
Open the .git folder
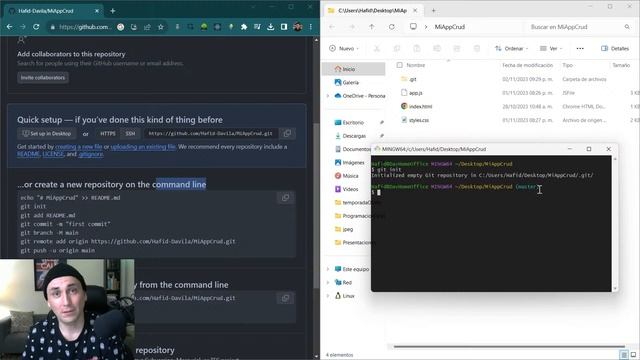pos(412,79)
